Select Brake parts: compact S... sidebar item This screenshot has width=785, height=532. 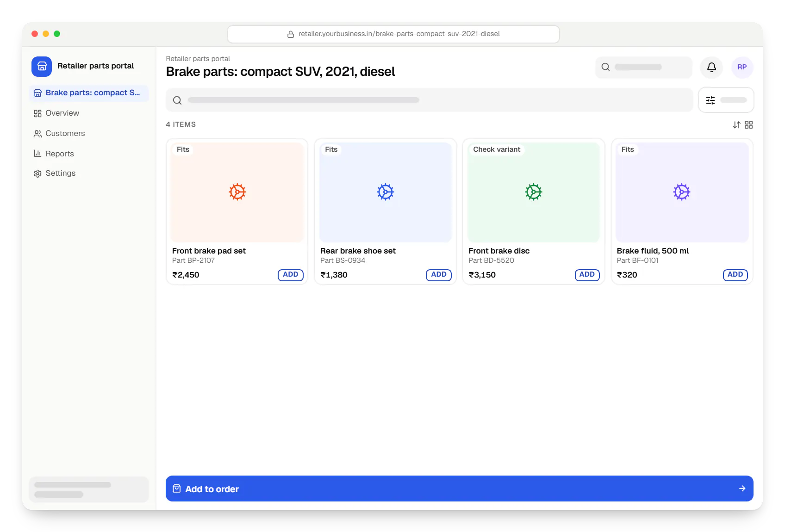tap(88, 93)
